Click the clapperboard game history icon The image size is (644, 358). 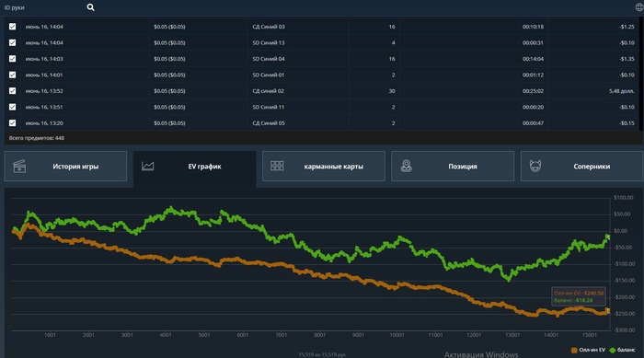click(x=19, y=166)
